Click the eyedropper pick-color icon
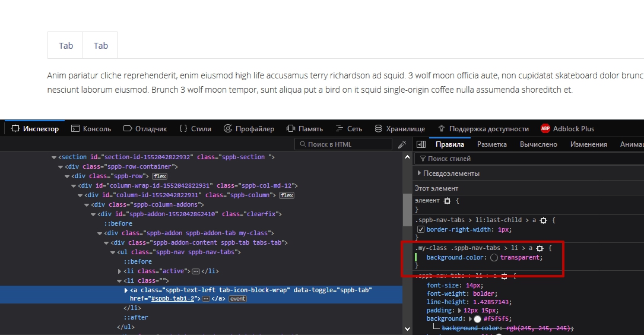644x335 pixels. point(402,144)
